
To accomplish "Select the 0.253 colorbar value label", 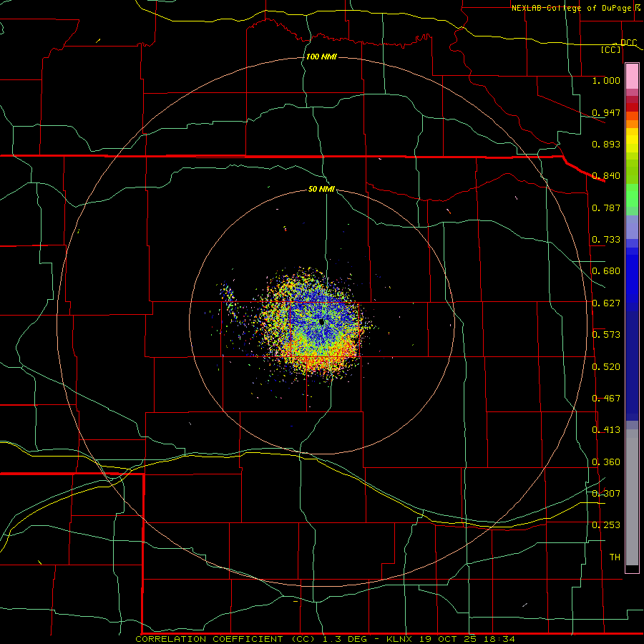I will click(606, 525).
